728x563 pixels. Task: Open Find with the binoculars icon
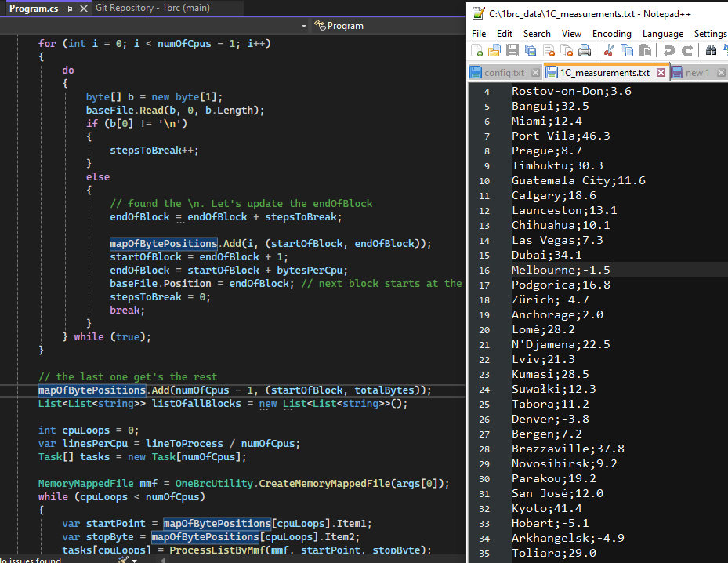[711, 51]
